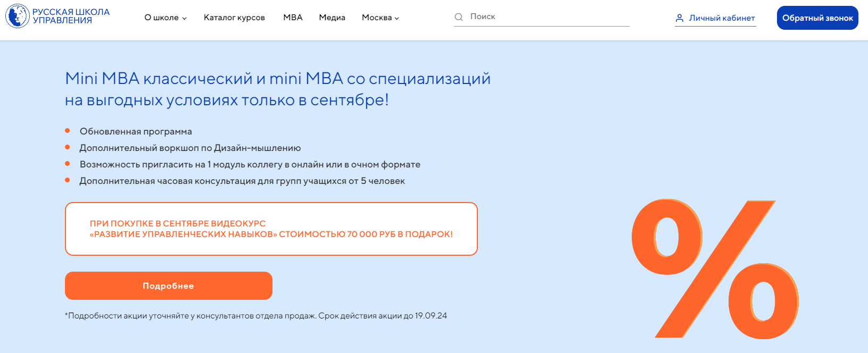Viewport: 868px width, 353px height.
Task: Expand the О школе dropdown menu
Action: click(166, 18)
